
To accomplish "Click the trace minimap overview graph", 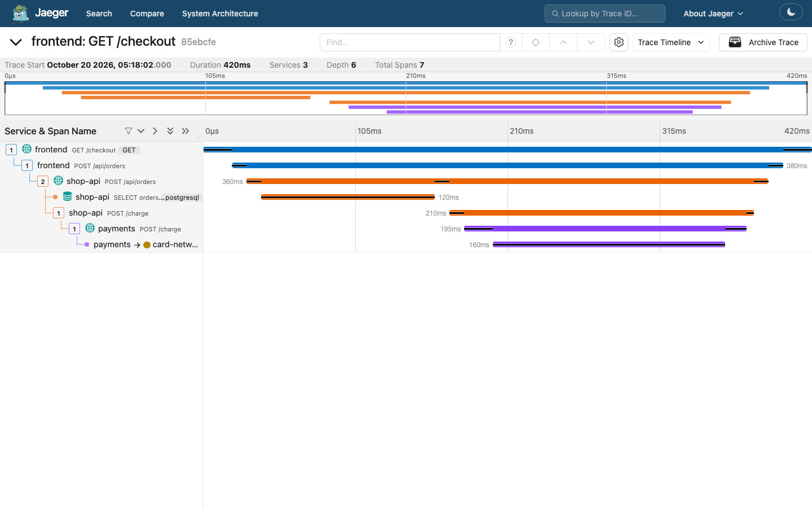I will 406,98.
